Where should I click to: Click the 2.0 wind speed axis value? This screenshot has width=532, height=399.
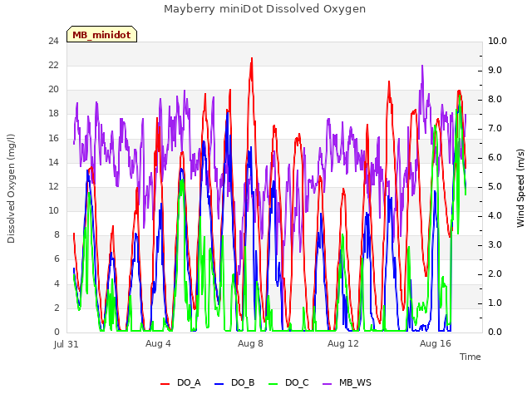point(495,274)
